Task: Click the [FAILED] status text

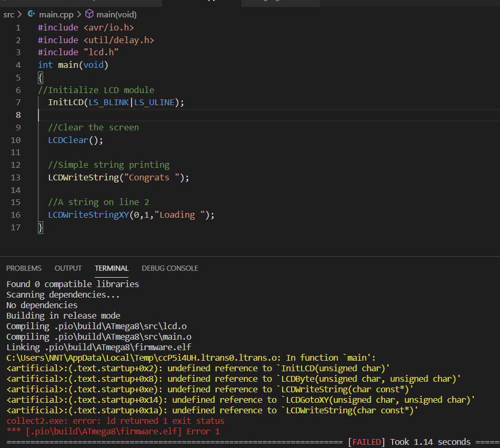Action: pyautogui.click(x=366, y=442)
